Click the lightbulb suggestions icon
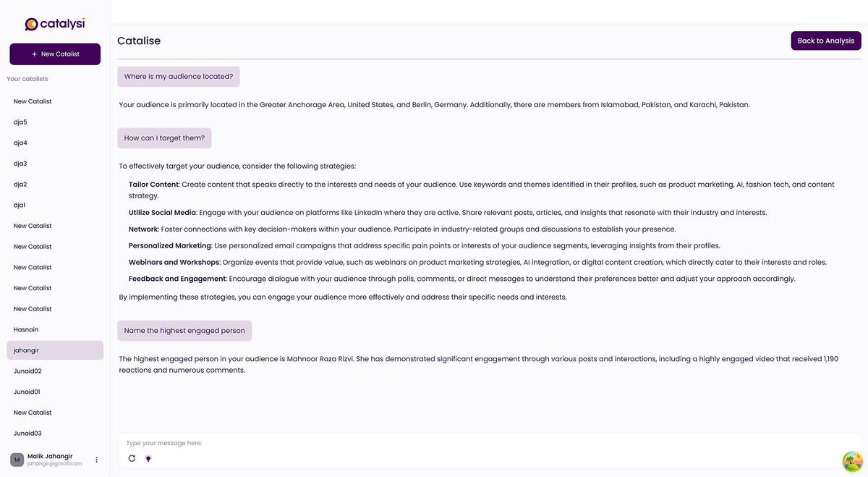Screen dimensions: 868x477 [148, 458]
